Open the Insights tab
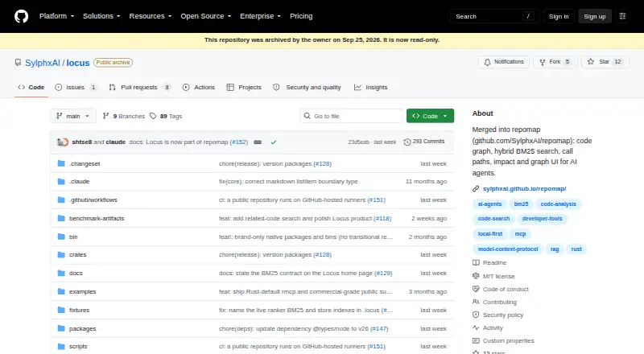Image resolution: width=644 pixels, height=354 pixels. click(x=371, y=87)
